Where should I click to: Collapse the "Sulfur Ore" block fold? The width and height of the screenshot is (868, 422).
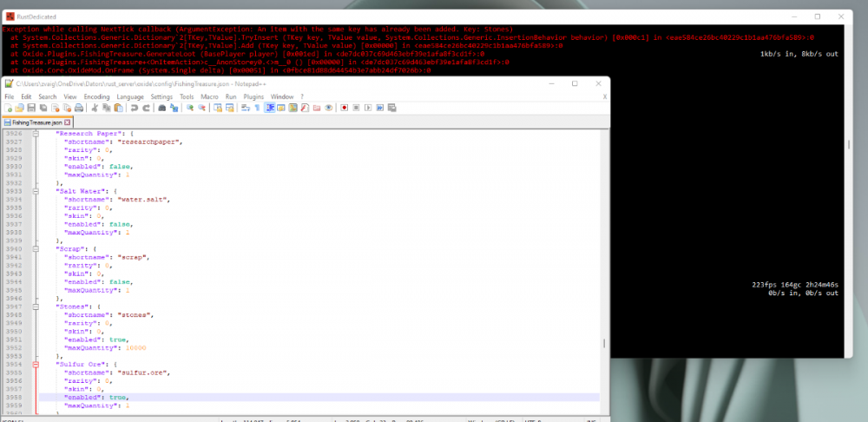tap(35, 365)
